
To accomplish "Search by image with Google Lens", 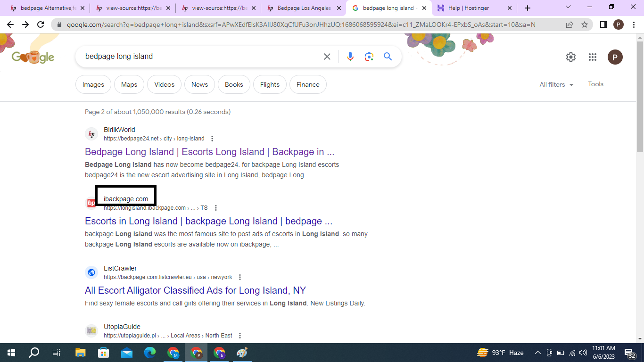I will [x=369, y=57].
